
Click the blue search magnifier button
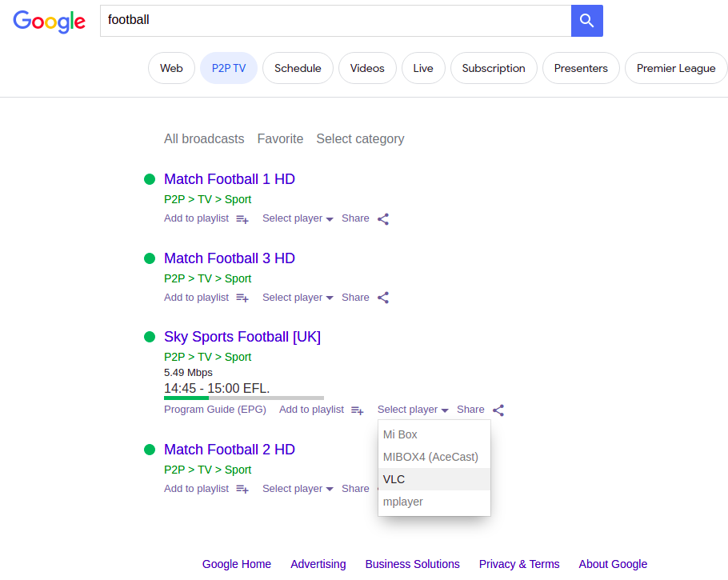point(587,21)
